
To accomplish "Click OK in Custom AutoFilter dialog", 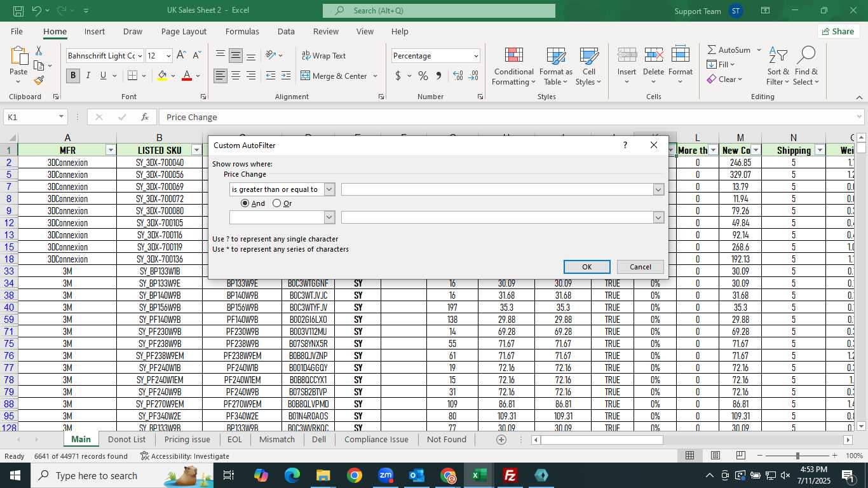I will pos(587,267).
